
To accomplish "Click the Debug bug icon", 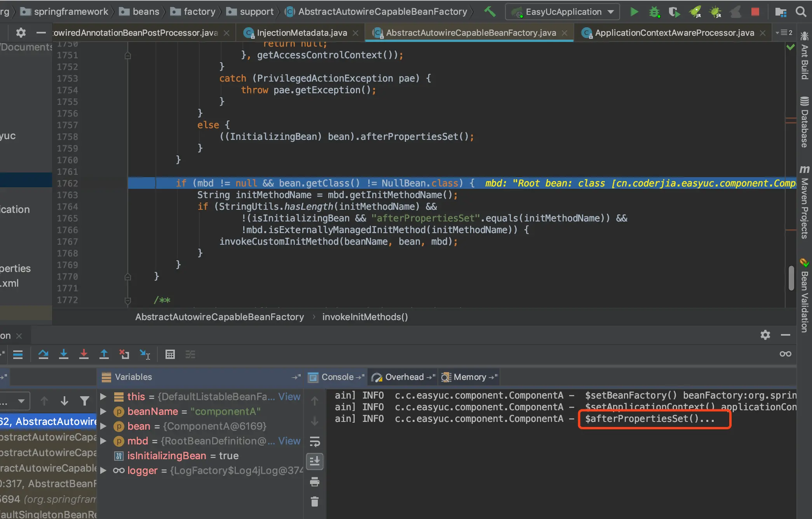I will point(654,12).
